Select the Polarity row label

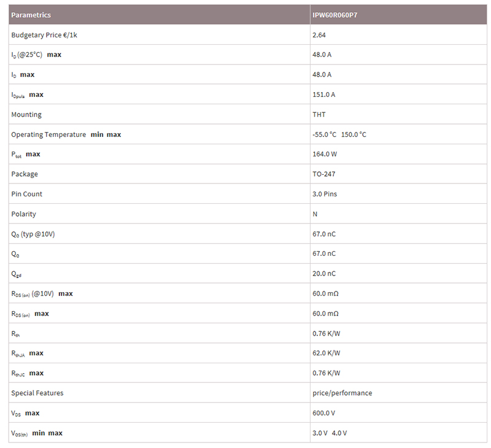23,214
